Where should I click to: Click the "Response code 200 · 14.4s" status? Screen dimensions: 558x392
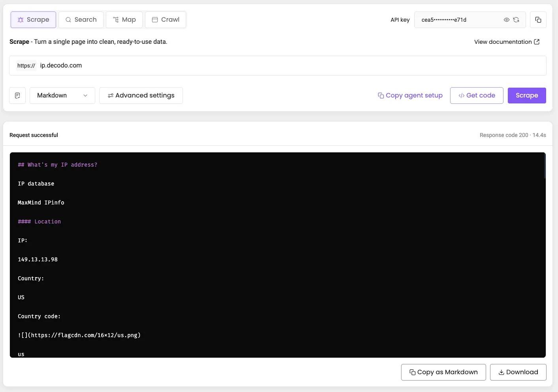click(513, 135)
